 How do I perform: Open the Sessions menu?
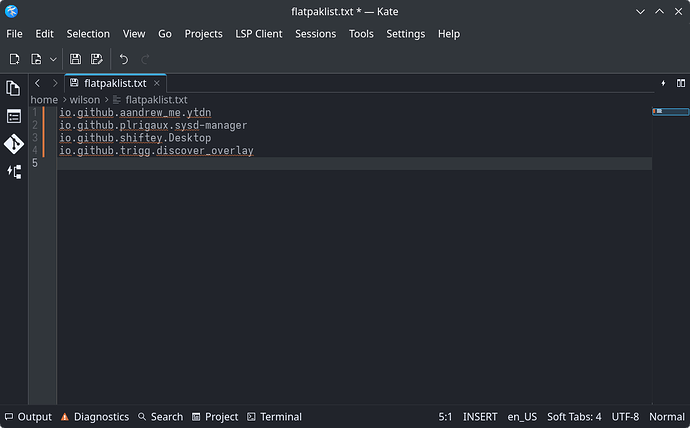pos(316,34)
